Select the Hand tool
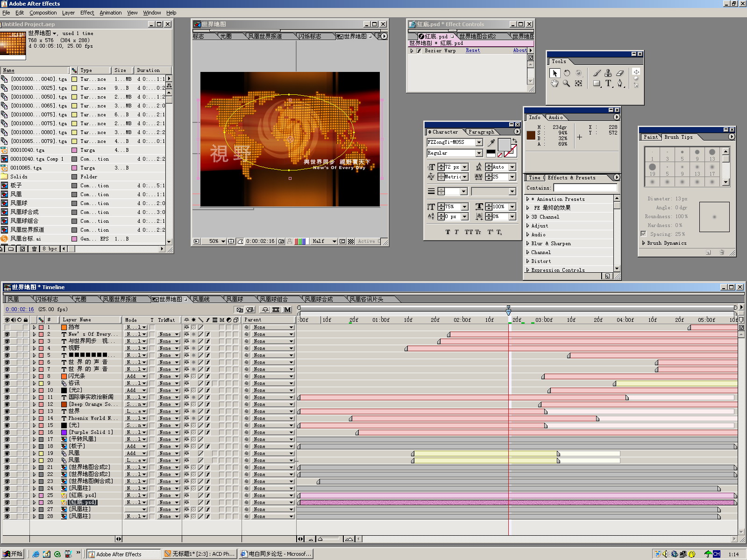This screenshot has width=747, height=560. (x=555, y=84)
